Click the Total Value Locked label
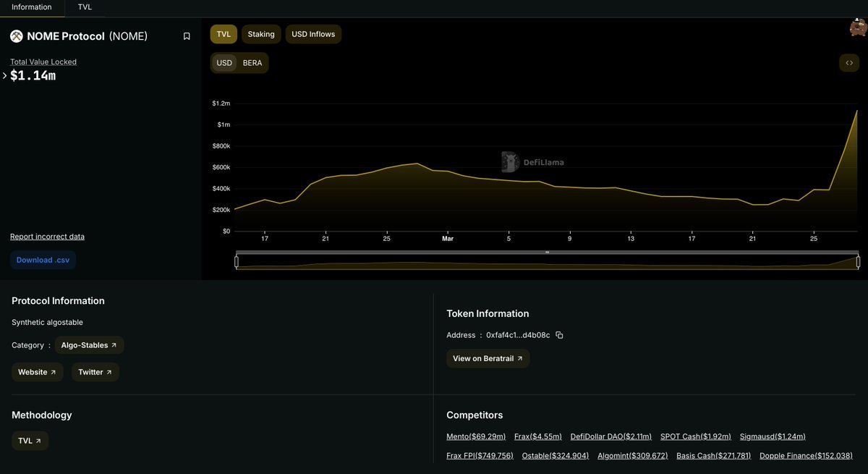Screen dimensions: 868x474 [43, 62]
